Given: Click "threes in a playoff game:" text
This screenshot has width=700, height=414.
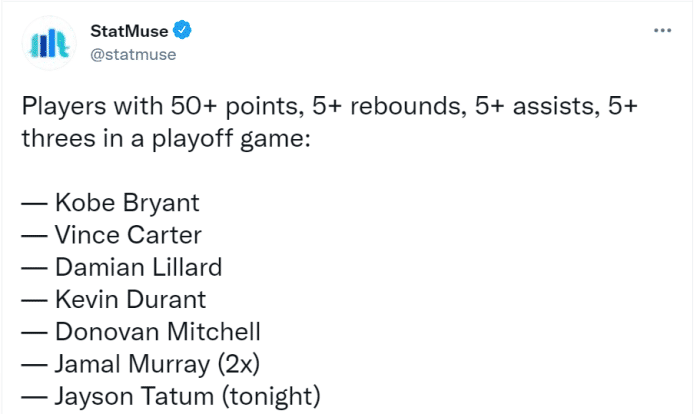Looking at the screenshot, I should [167, 138].
